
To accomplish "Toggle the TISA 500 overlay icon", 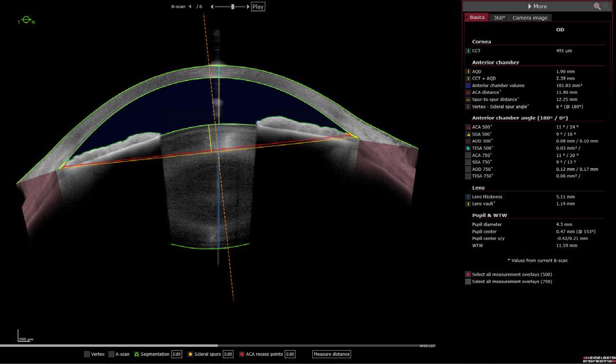I will coord(468,148).
